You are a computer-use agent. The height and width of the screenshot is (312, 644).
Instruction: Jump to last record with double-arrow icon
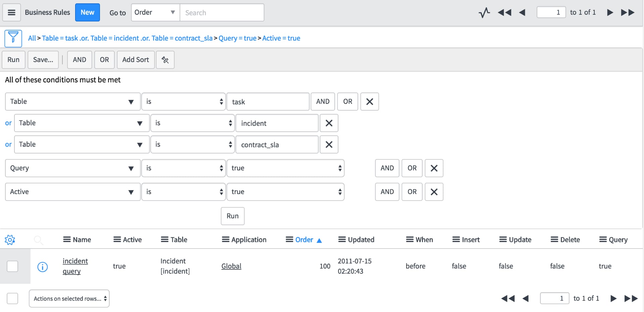click(x=628, y=12)
